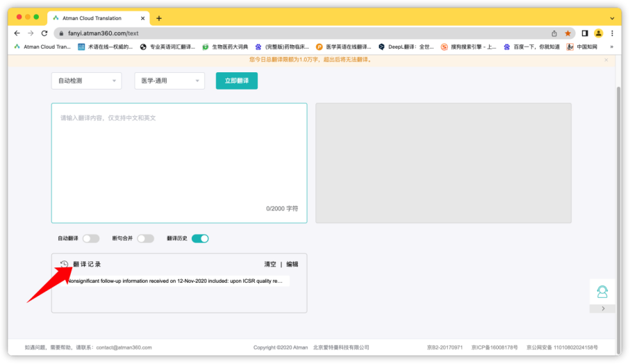Open the Chrome profile avatar
The width and height of the screenshot is (630, 364).
tap(598, 33)
